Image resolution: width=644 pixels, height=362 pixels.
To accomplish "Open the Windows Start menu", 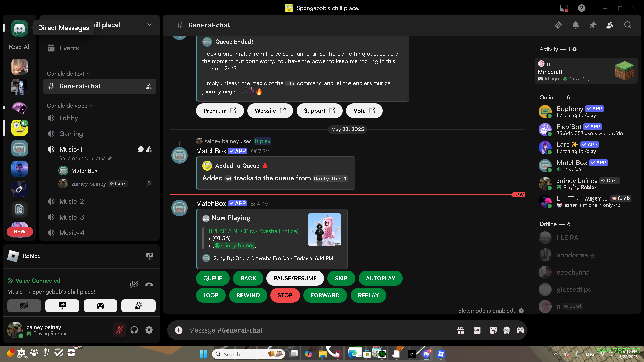I will coord(203,354).
